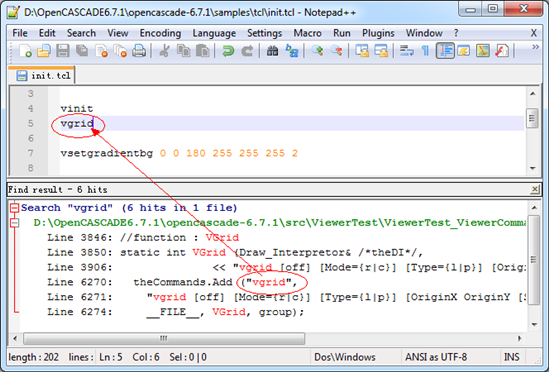Click the "Line 3850: static int VGrid" result

(x=235, y=252)
